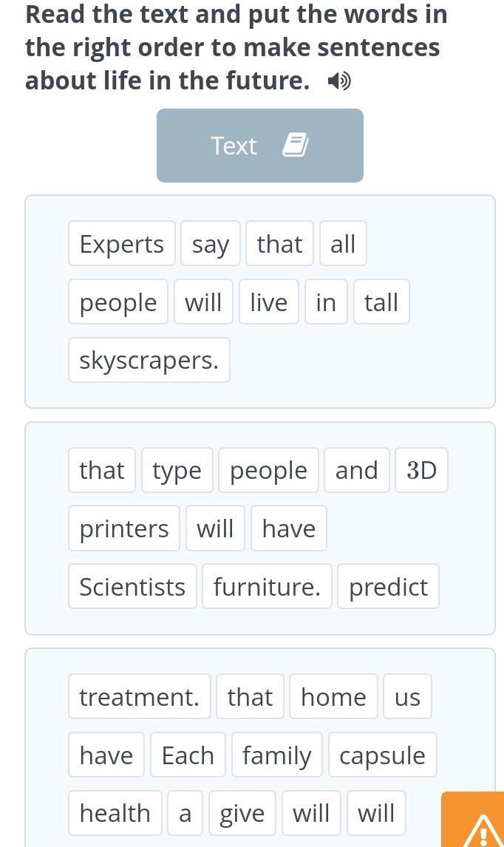Pick the 'skyscrapers.' word tile
The height and width of the screenshot is (847, 504).
(x=149, y=361)
